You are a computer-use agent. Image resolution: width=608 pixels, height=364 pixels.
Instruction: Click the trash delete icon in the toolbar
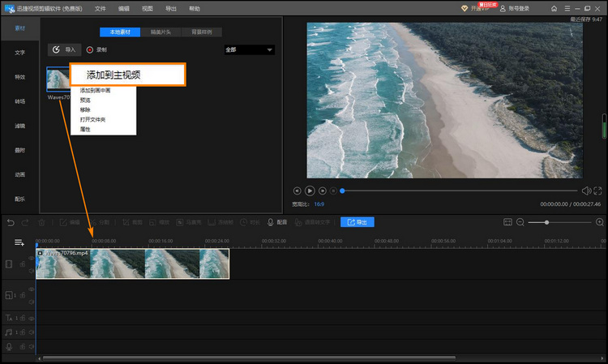click(41, 222)
